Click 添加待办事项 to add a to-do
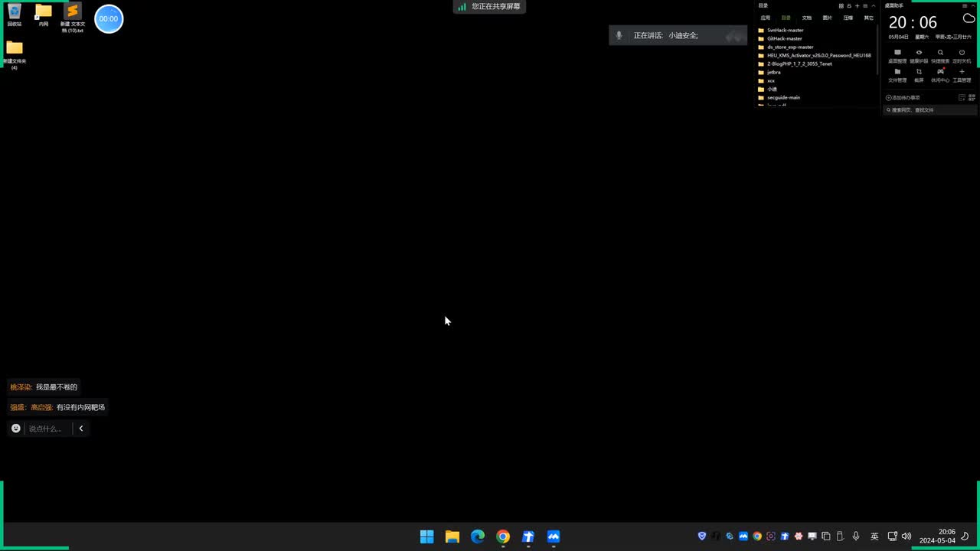 pyautogui.click(x=903, y=98)
